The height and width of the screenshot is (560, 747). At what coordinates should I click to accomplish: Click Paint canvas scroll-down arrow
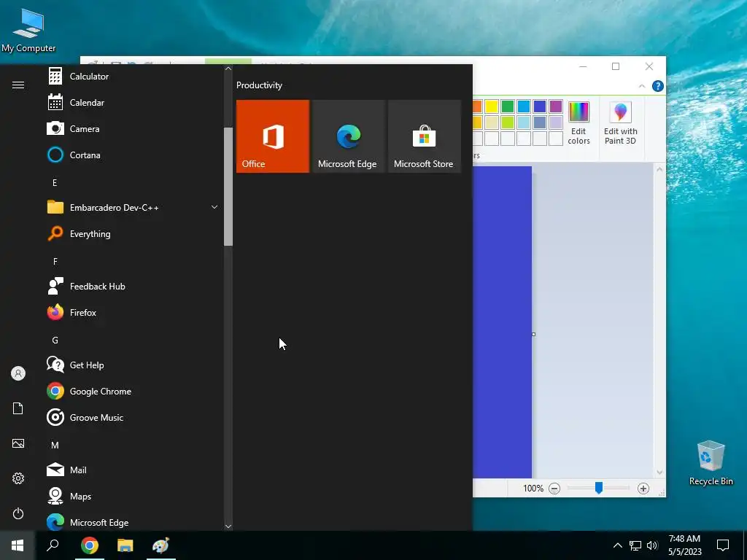tap(659, 472)
